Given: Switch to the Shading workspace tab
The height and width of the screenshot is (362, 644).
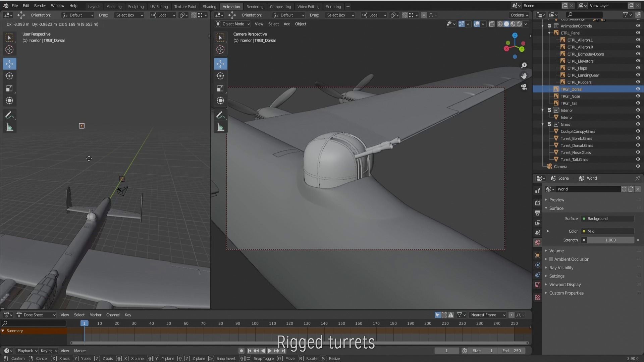Looking at the screenshot, I should click(x=209, y=6).
